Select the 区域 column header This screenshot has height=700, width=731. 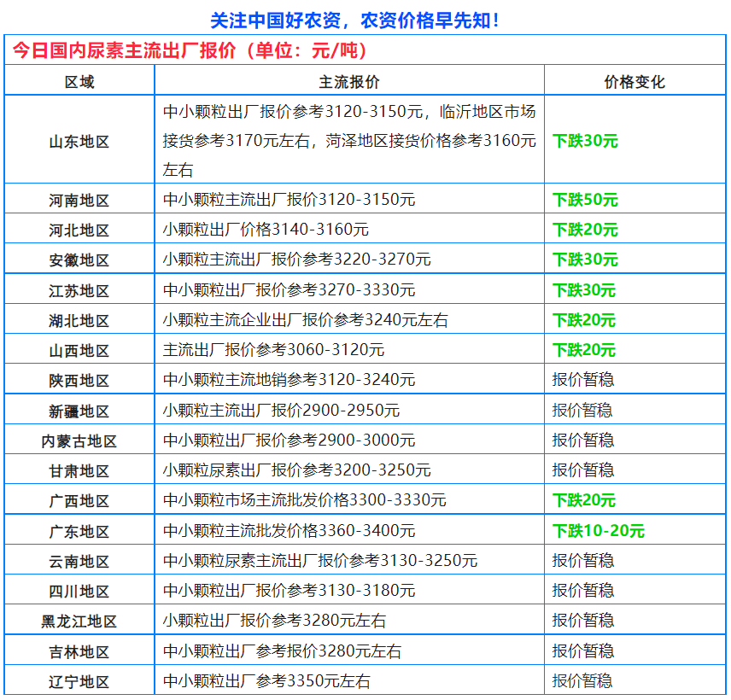[79, 82]
